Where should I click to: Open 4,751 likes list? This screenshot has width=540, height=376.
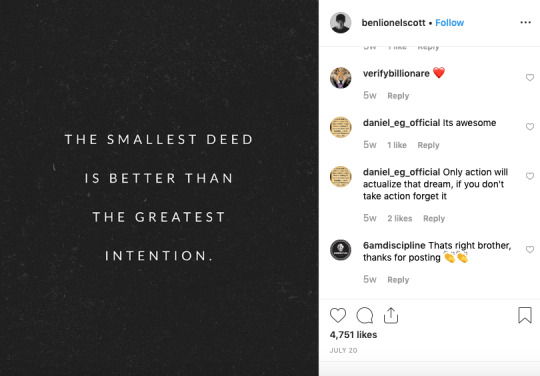point(353,335)
